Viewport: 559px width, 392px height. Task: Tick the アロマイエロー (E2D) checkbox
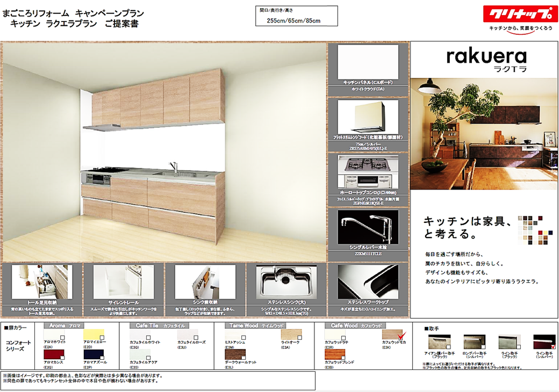(102, 337)
